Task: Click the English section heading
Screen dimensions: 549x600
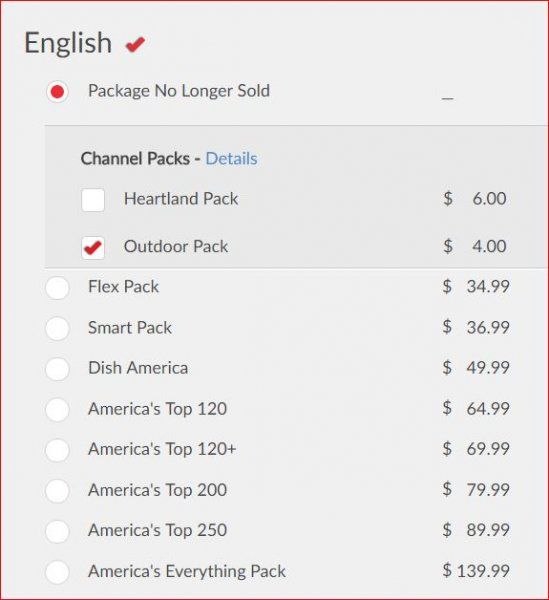Action: tap(68, 44)
